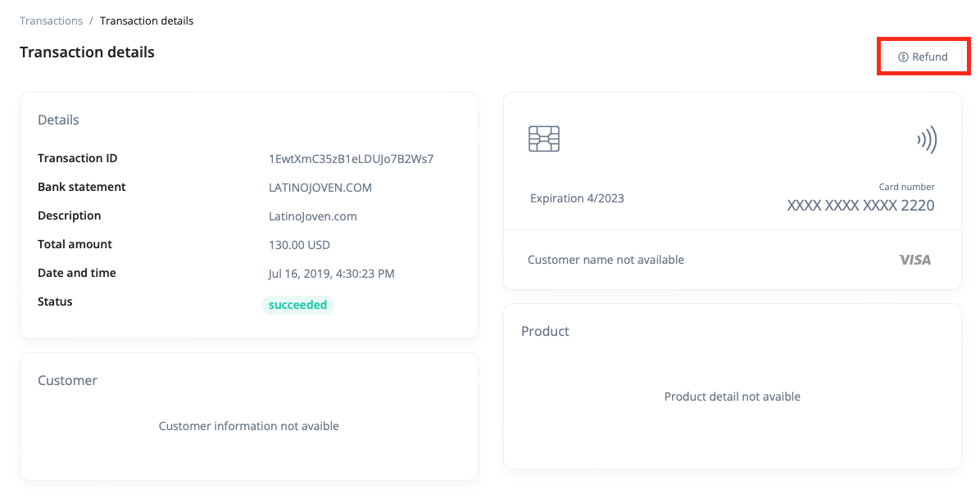Click the 130.00 USD total amount
Screen dimensions: 980x499
pyautogui.click(x=299, y=245)
